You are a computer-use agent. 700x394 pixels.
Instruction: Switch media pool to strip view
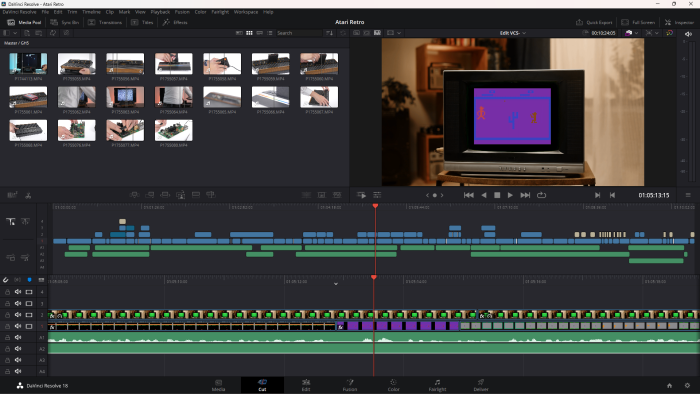pyautogui.click(x=259, y=33)
